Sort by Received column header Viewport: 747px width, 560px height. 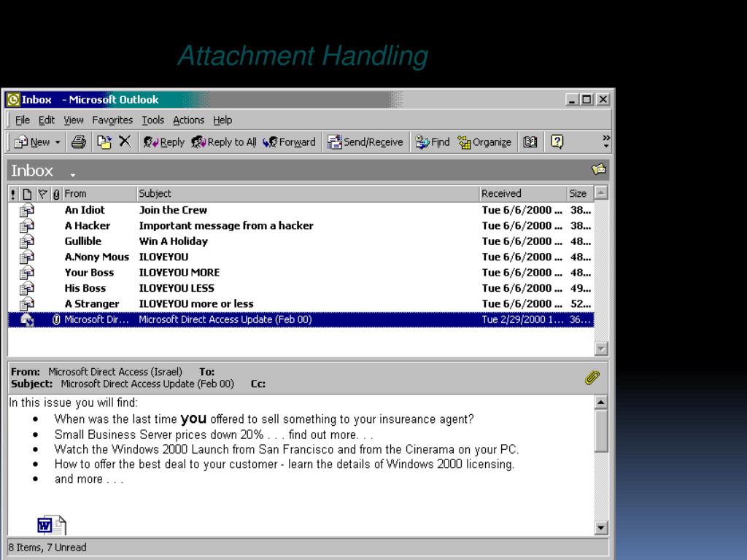[523, 194]
